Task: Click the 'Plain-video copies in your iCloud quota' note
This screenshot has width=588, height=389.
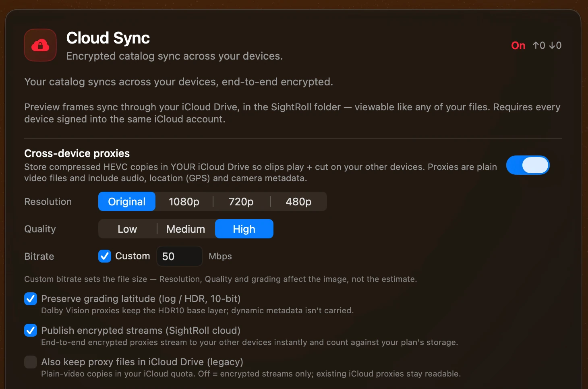Action: (251, 374)
